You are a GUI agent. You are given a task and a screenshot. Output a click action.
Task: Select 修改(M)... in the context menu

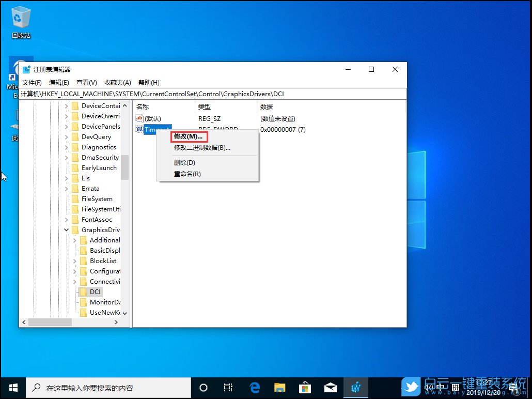tap(188, 136)
